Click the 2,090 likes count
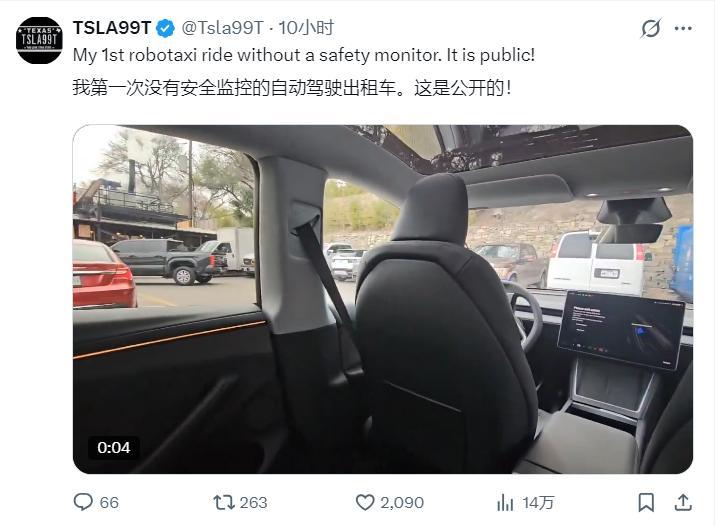Screen dimensions: 717x526 pyautogui.click(x=402, y=503)
